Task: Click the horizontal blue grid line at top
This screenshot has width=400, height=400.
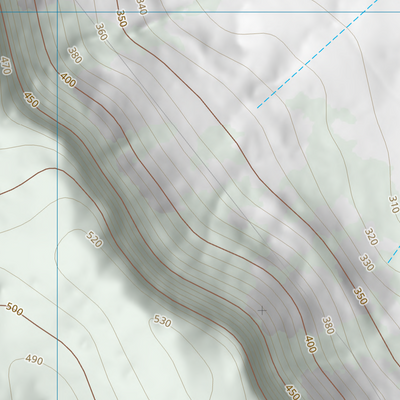Action: pos(200,12)
